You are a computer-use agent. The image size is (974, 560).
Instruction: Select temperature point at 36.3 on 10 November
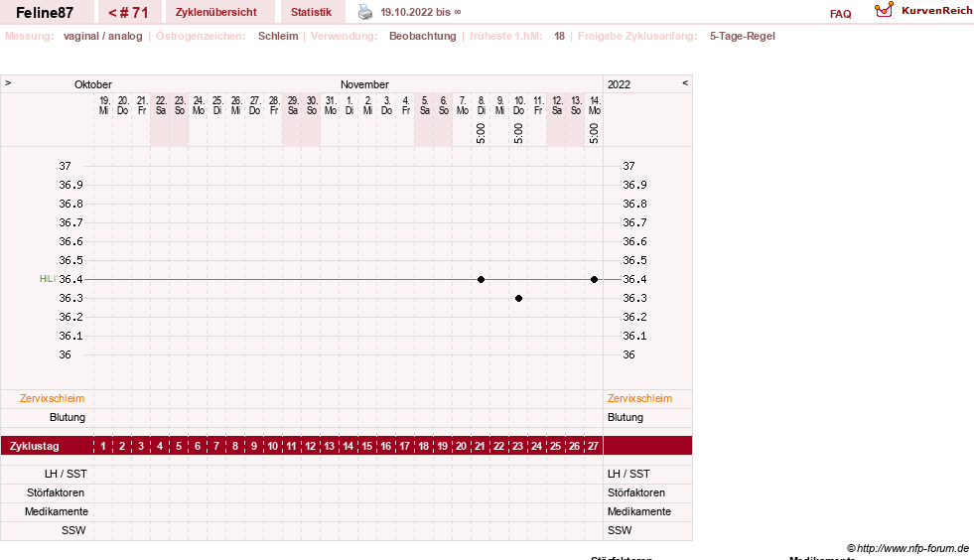518,298
